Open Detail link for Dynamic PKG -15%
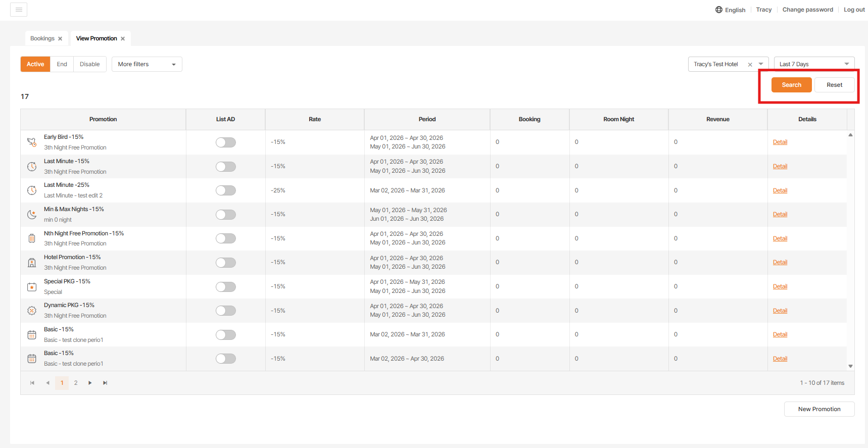This screenshot has width=868, height=448. tap(780, 311)
